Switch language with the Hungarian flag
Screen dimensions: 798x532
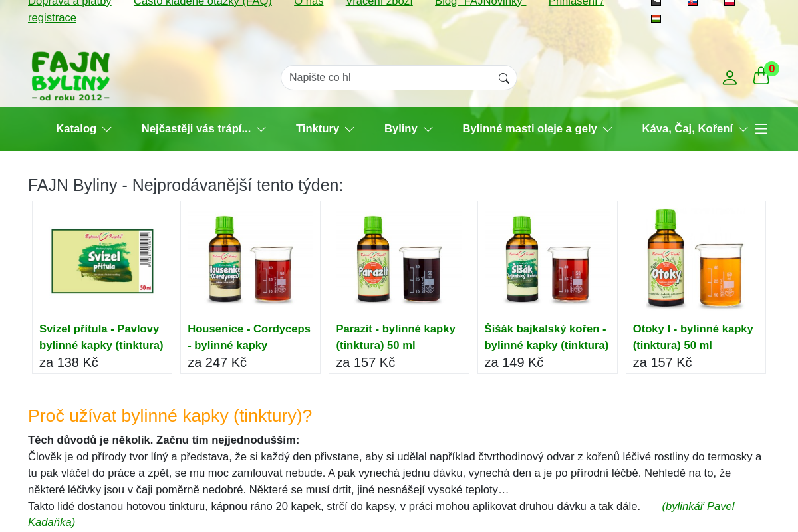(656, 19)
